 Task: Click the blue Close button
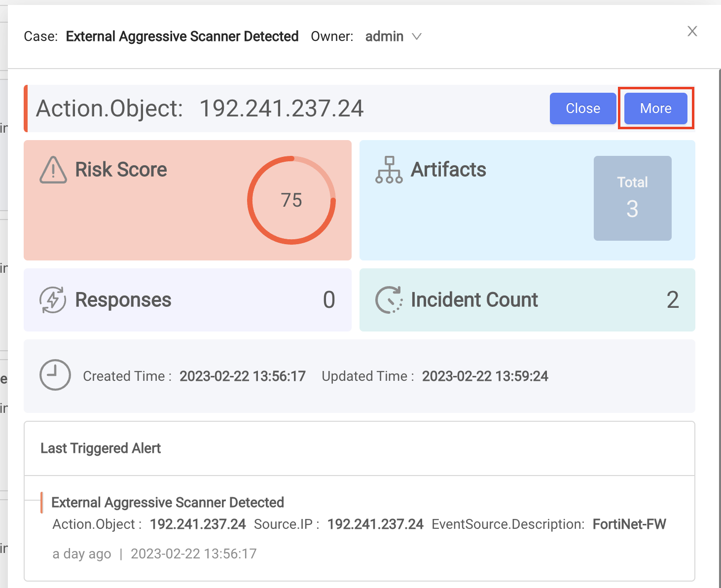coord(583,109)
